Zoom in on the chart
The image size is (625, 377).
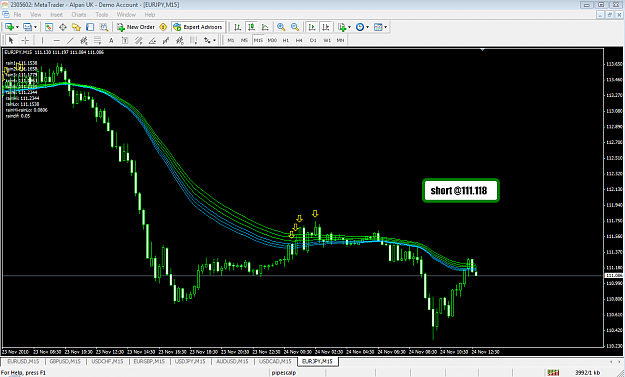click(281, 27)
